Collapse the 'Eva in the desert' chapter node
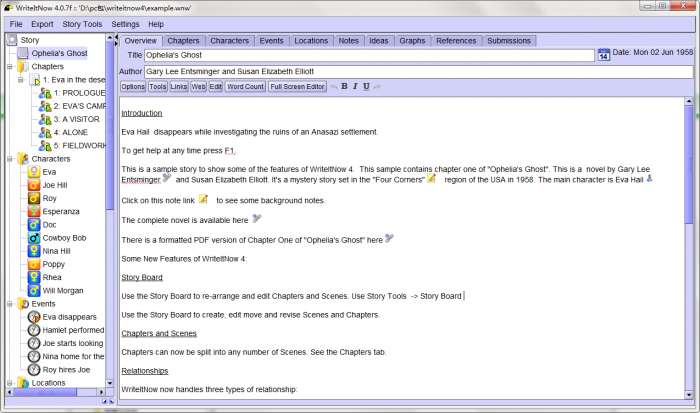The height and width of the screenshot is (413, 700). coord(21,80)
